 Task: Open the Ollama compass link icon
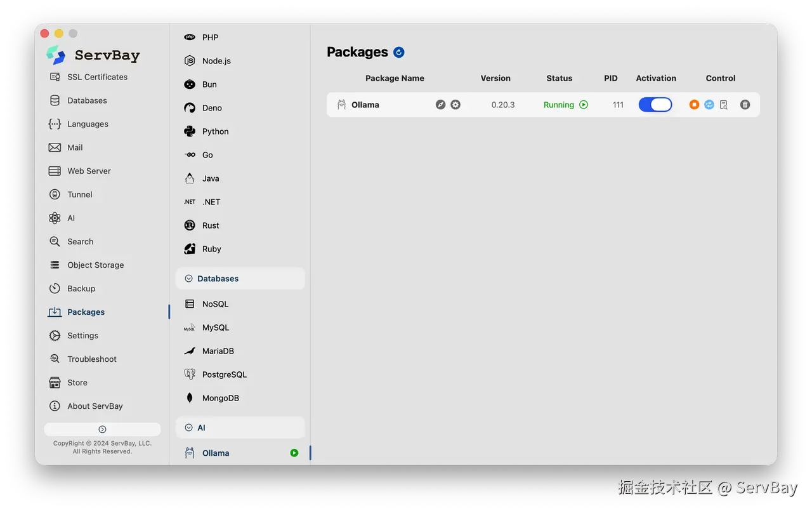tap(440, 105)
